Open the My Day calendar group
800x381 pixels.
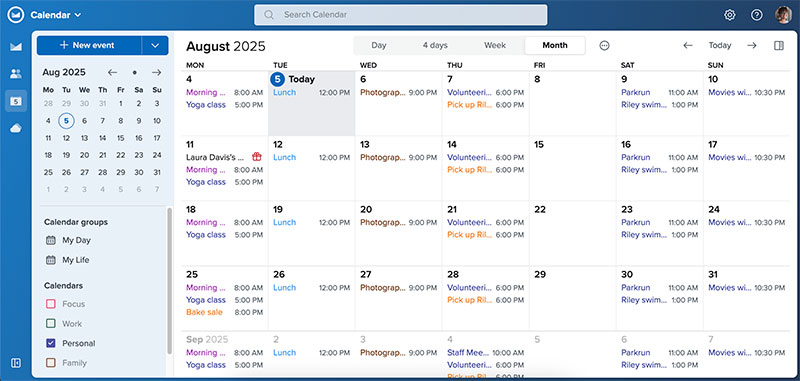[x=76, y=240]
